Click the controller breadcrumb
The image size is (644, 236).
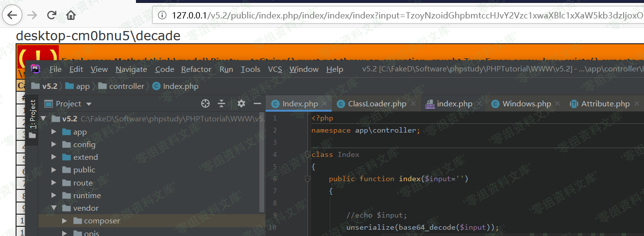pyautogui.click(x=126, y=86)
